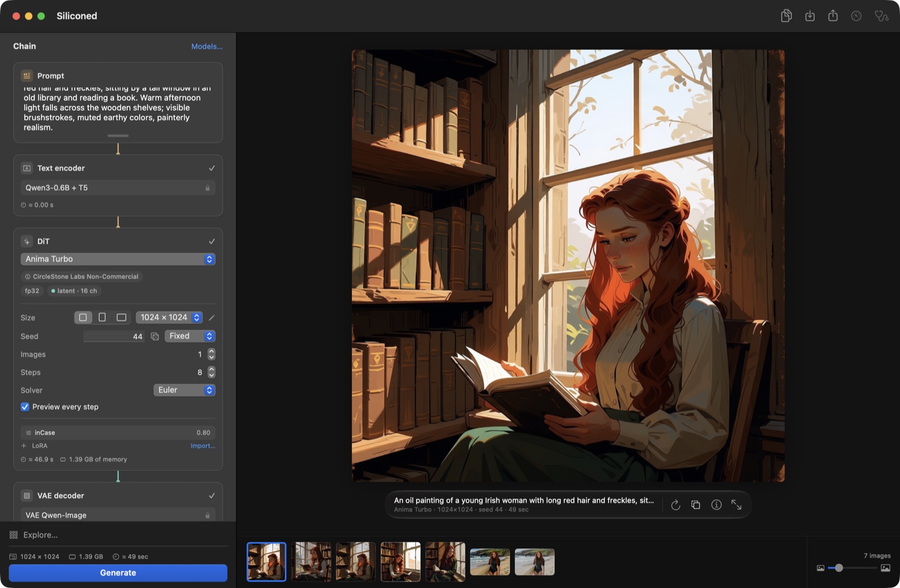Click the import (arrow into tray) toolbar icon
The height and width of the screenshot is (588, 900).
(810, 16)
